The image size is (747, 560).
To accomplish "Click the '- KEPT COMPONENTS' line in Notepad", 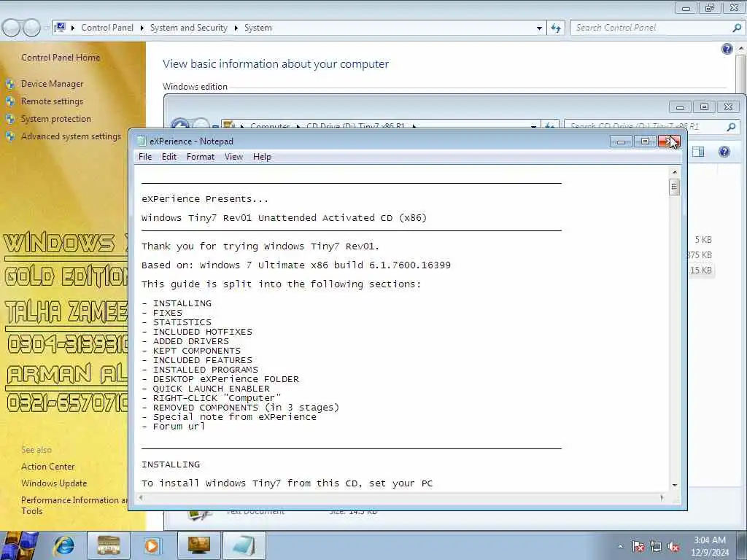I will 190,351.
